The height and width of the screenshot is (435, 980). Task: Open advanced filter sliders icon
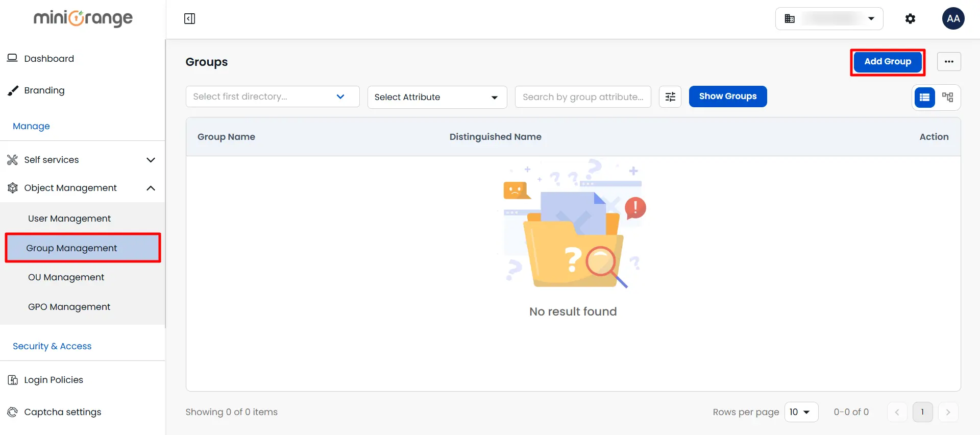670,96
